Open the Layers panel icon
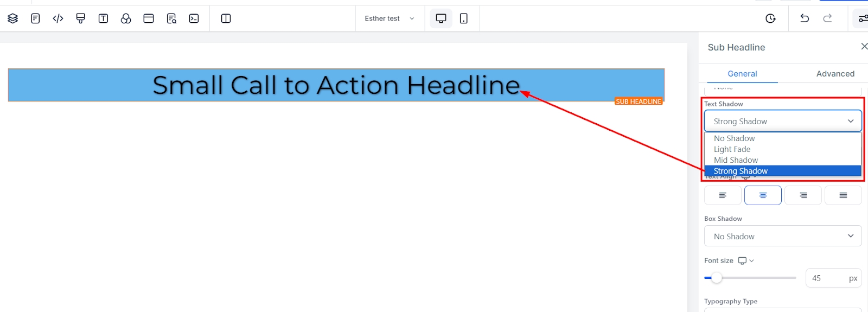868x312 pixels. 13,18
